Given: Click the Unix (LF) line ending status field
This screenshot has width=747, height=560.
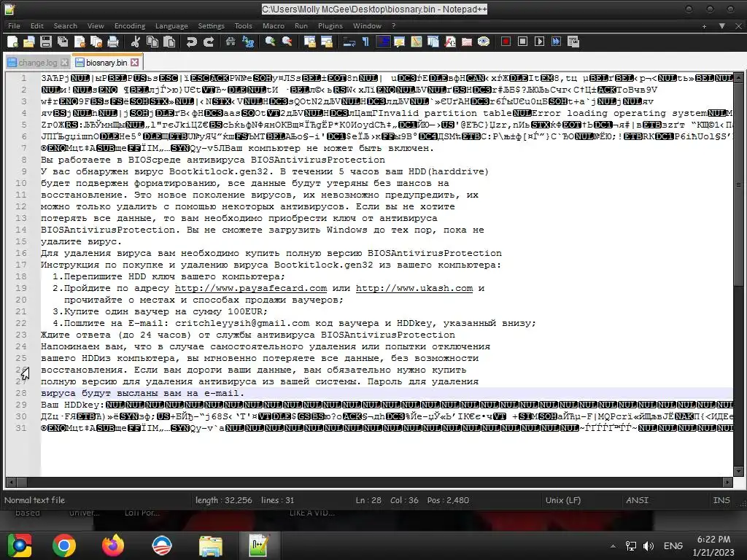Looking at the screenshot, I should pos(562,500).
